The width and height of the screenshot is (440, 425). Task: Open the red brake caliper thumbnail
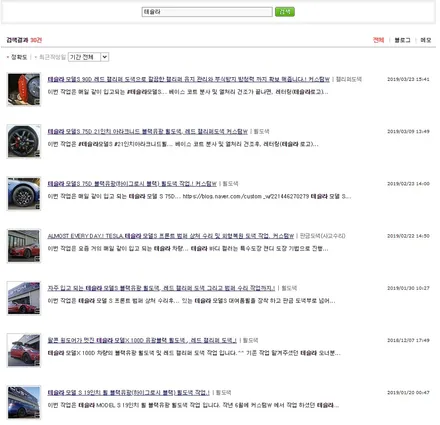point(24,90)
